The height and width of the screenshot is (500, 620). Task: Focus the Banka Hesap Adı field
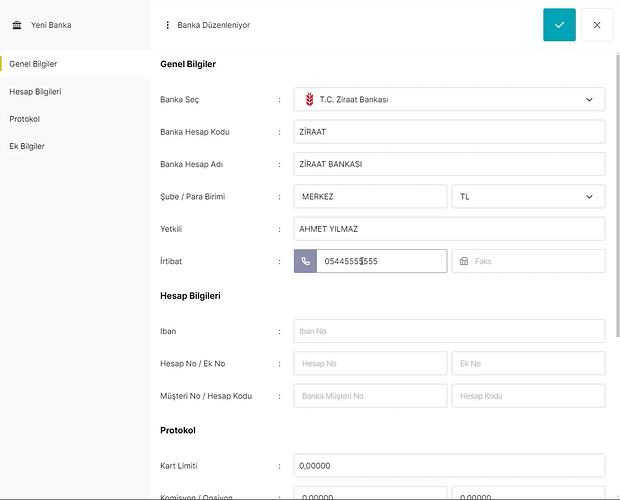pyautogui.click(x=449, y=164)
